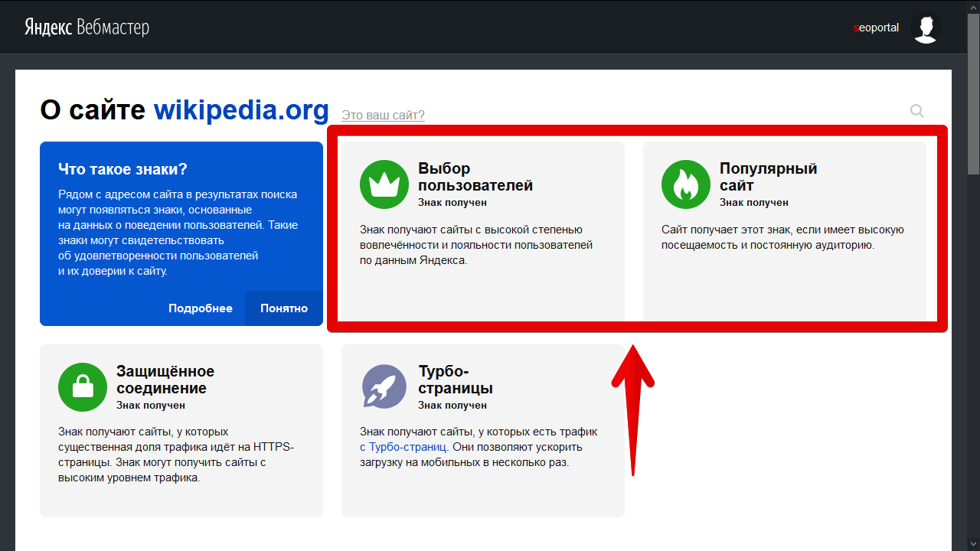Screen dimensions: 980x551
Task: Open the seoportal account name
Action: coord(876,28)
